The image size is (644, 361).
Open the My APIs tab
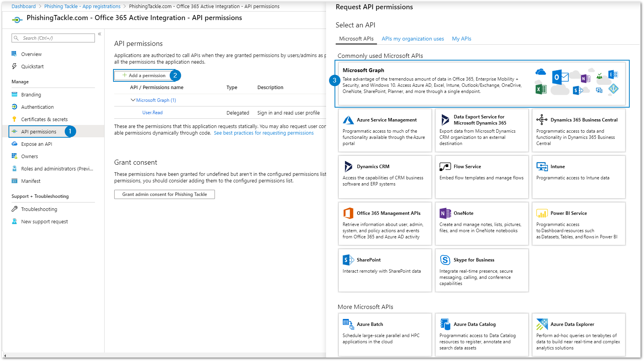(461, 39)
